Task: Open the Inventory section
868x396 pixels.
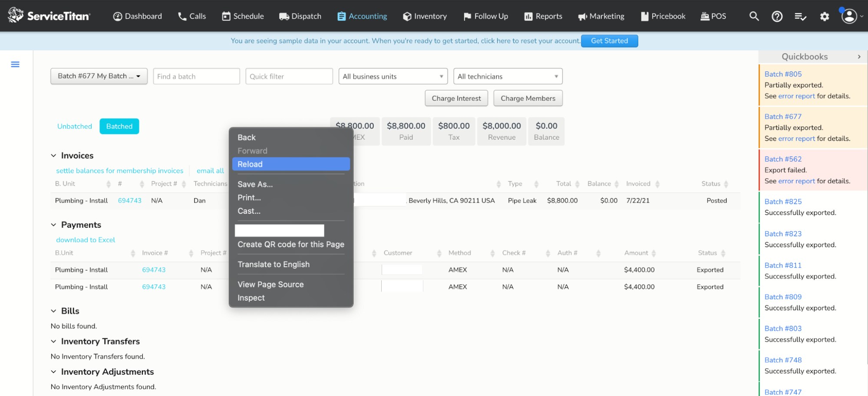Action: 425,16
